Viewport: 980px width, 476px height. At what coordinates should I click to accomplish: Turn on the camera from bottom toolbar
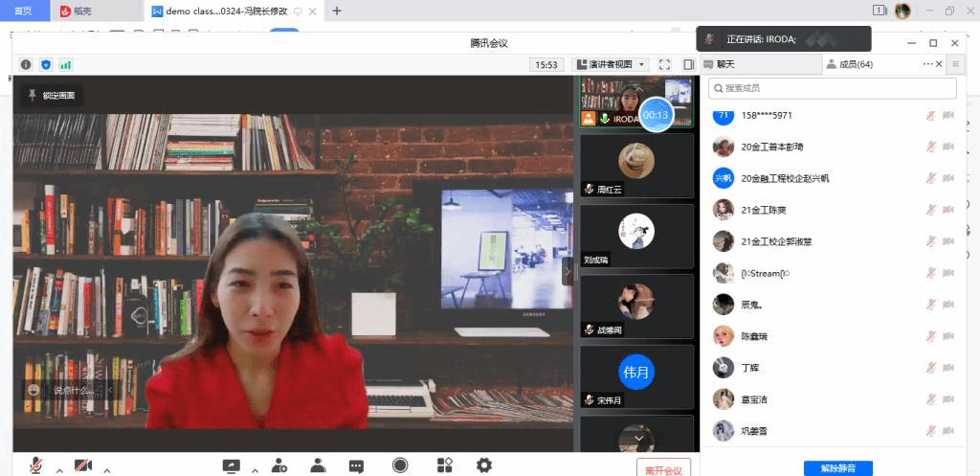83,465
